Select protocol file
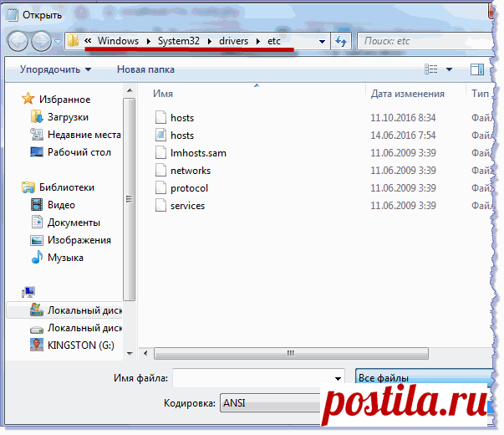Image resolution: width=504 pixels, height=435 pixels. (190, 188)
